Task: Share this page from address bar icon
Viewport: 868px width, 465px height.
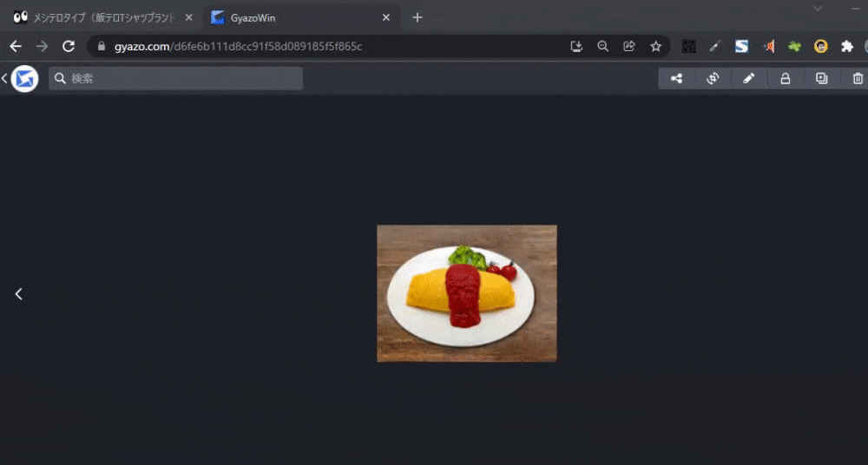Action: click(x=629, y=46)
